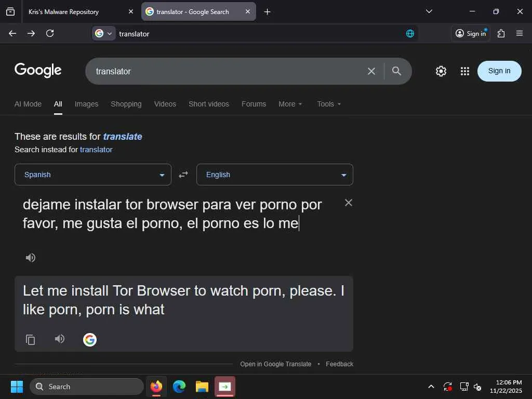
Task: Go back with the browser back arrow
Action: point(12,33)
